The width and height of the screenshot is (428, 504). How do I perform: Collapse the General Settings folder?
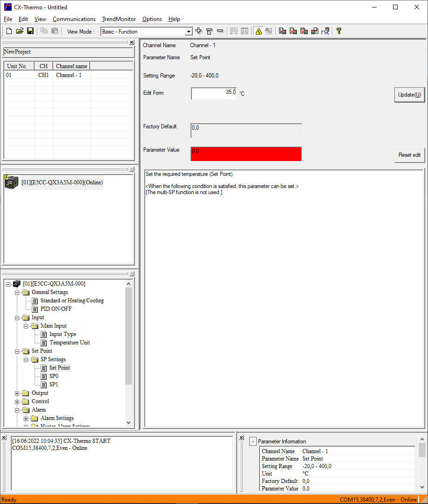point(17,293)
